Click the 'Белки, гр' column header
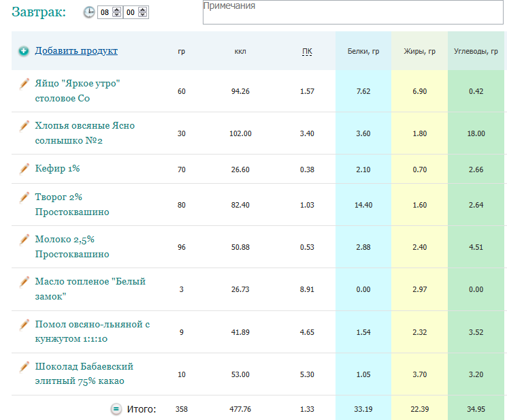 coord(363,51)
